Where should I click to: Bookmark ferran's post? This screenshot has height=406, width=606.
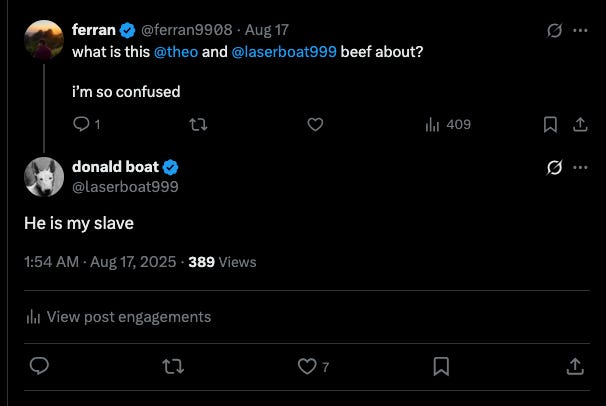pos(549,125)
